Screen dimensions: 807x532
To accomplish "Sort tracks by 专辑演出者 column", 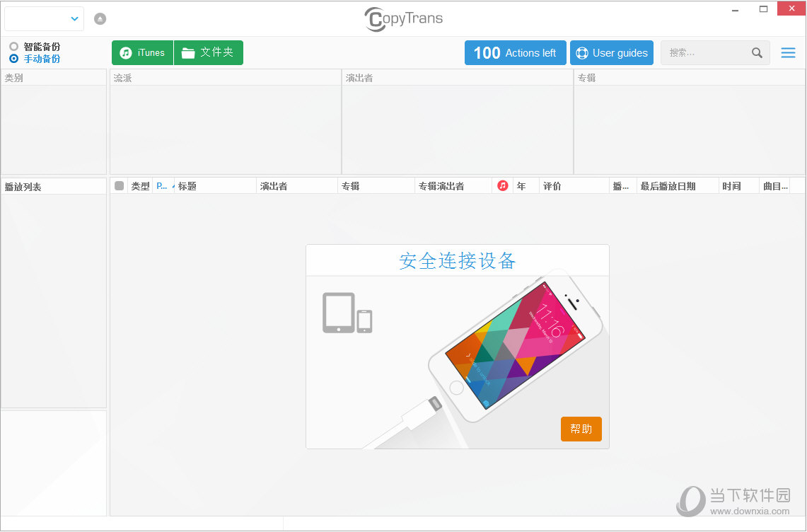I will tap(453, 186).
